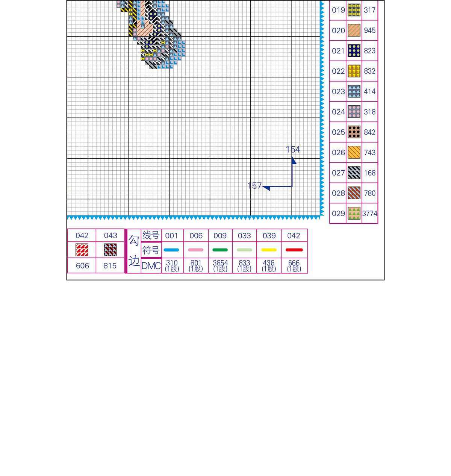
Task: Click DMC code 743
Action: [x=370, y=152]
